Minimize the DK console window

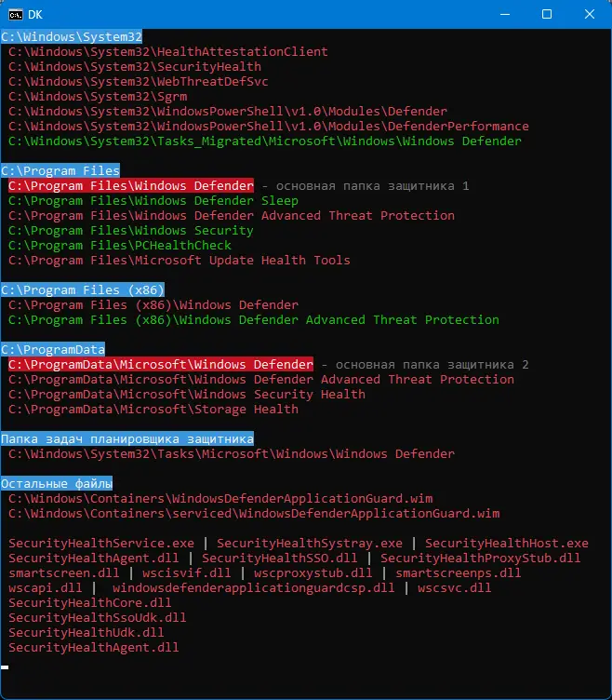click(505, 14)
